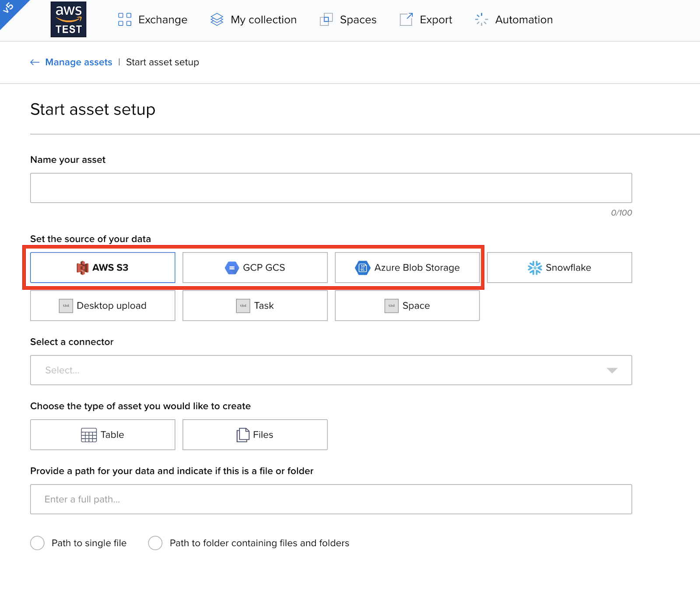Click the Azure Blob Storage hexagon icon
This screenshot has height=614, width=700.
362,267
